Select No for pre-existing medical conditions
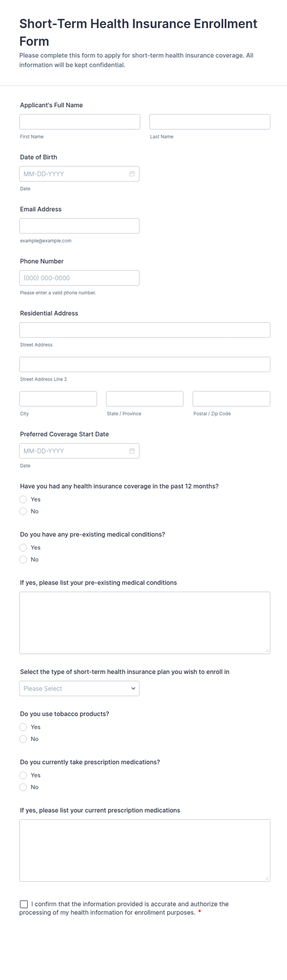Viewport: 287px width, 980px height. [23, 559]
